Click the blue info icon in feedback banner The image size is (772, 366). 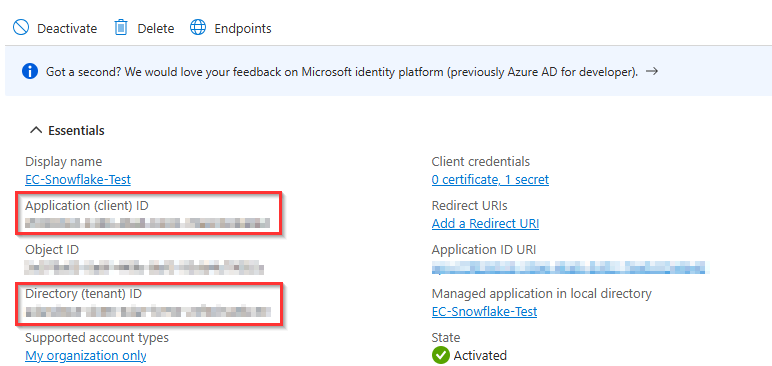coord(30,72)
